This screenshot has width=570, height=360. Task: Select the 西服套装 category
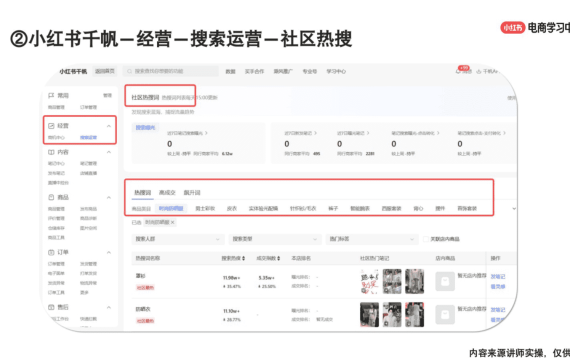(392, 208)
